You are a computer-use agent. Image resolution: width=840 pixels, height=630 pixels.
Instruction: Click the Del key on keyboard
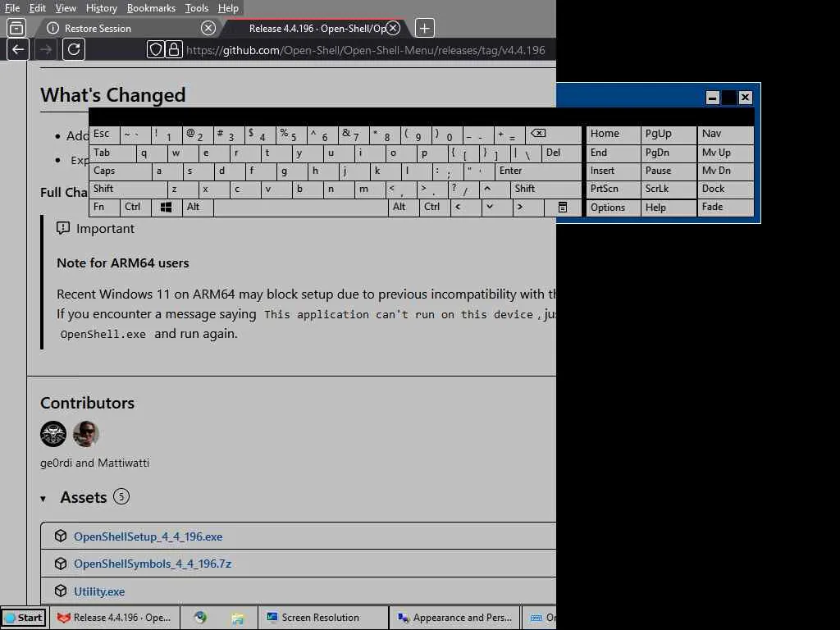(561, 153)
